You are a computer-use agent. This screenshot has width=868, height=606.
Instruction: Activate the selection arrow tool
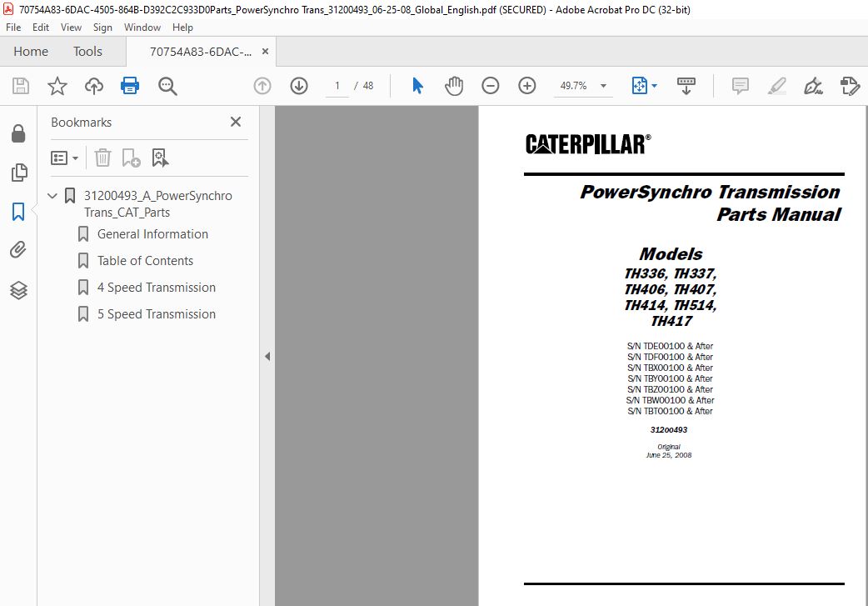pyautogui.click(x=417, y=86)
